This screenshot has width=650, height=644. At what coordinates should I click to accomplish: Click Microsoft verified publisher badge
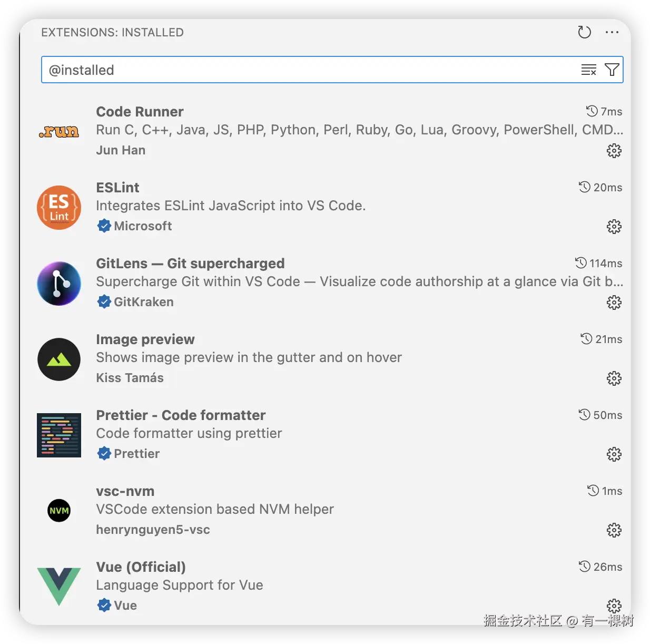(104, 226)
